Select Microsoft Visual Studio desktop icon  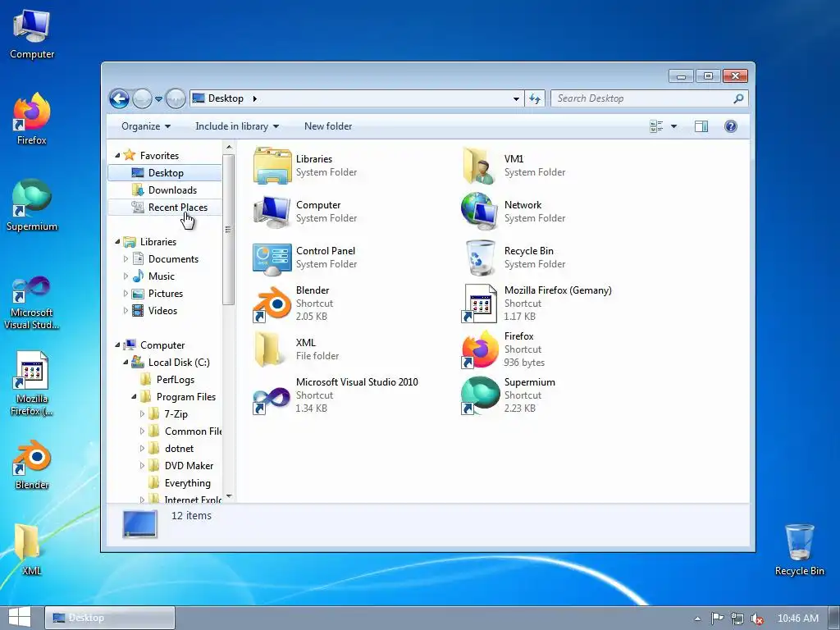tap(32, 304)
